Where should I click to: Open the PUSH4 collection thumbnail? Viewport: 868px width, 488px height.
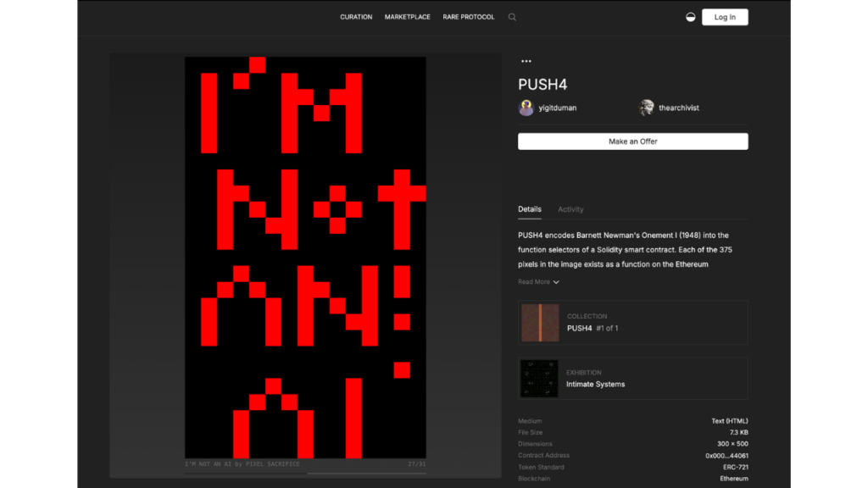pos(539,323)
